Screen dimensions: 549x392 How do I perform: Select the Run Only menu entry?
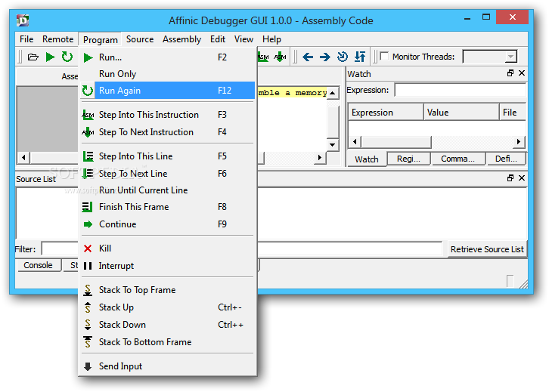[168, 74]
